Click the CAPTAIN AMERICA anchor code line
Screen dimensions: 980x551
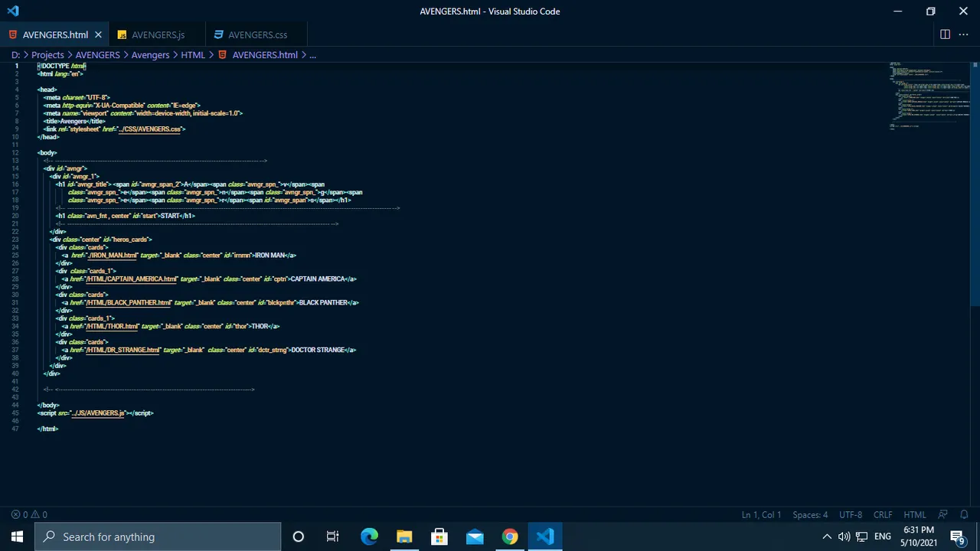pos(209,279)
